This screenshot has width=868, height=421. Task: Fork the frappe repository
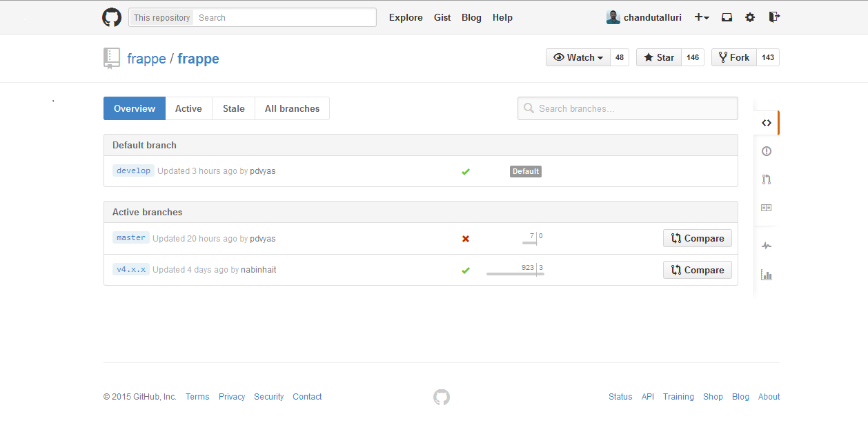tap(734, 57)
